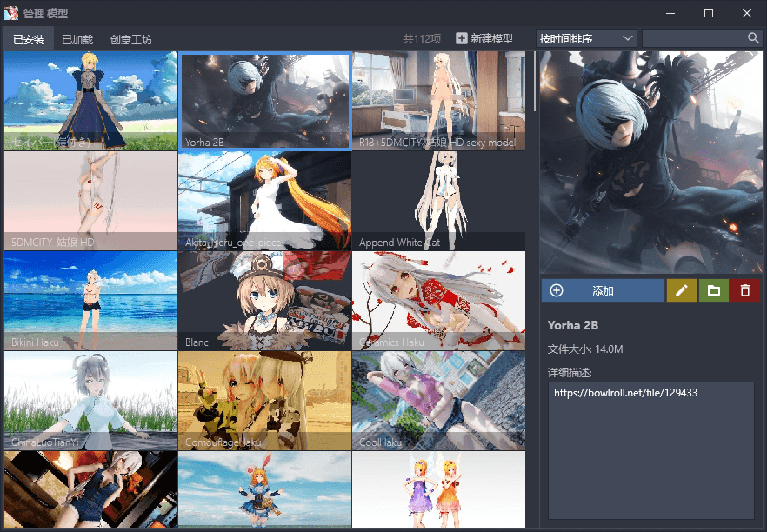The width and height of the screenshot is (767, 532).
Task: Choose the Bikini Haku model thumbnail
Action: 90,300
